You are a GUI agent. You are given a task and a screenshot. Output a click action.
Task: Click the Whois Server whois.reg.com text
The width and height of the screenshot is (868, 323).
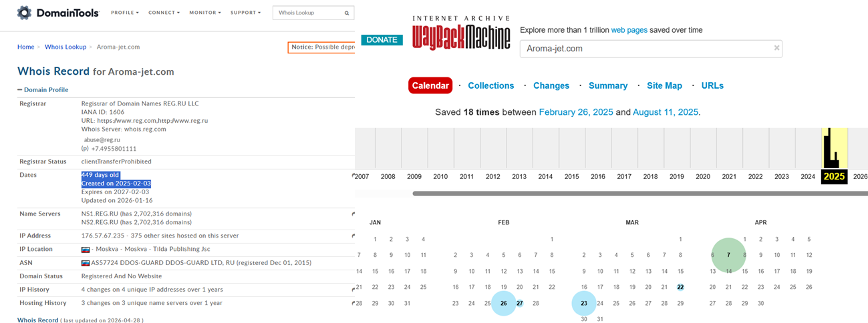click(124, 129)
